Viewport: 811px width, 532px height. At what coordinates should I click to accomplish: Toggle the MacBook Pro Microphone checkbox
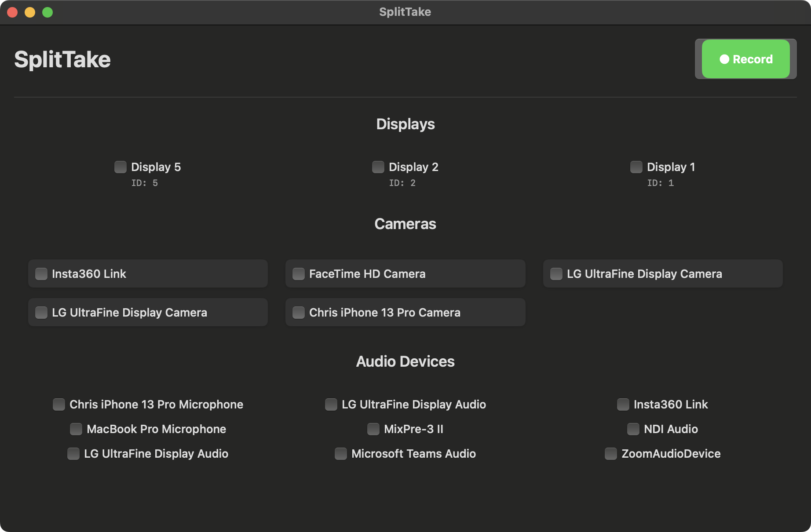tap(76, 429)
